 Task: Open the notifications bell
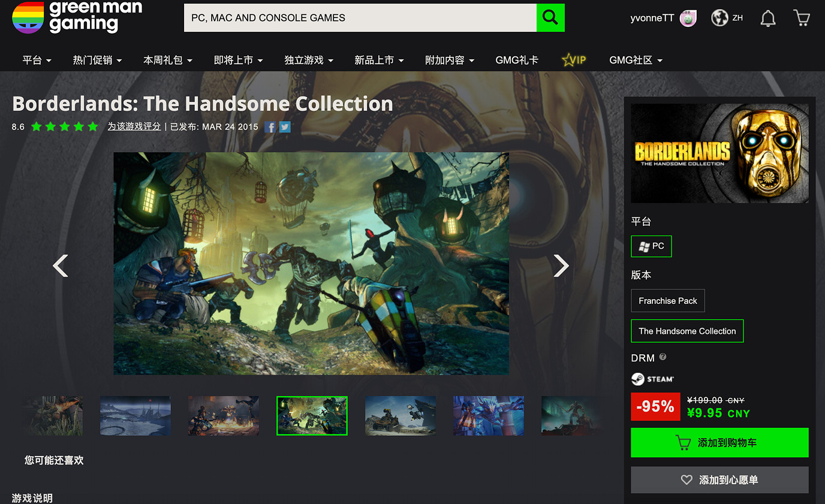(x=767, y=19)
